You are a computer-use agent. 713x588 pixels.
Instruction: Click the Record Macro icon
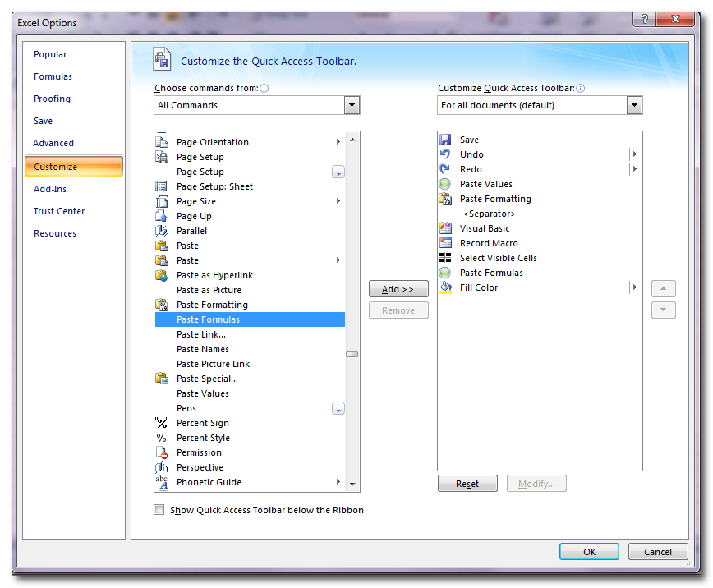(x=445, y=243)
